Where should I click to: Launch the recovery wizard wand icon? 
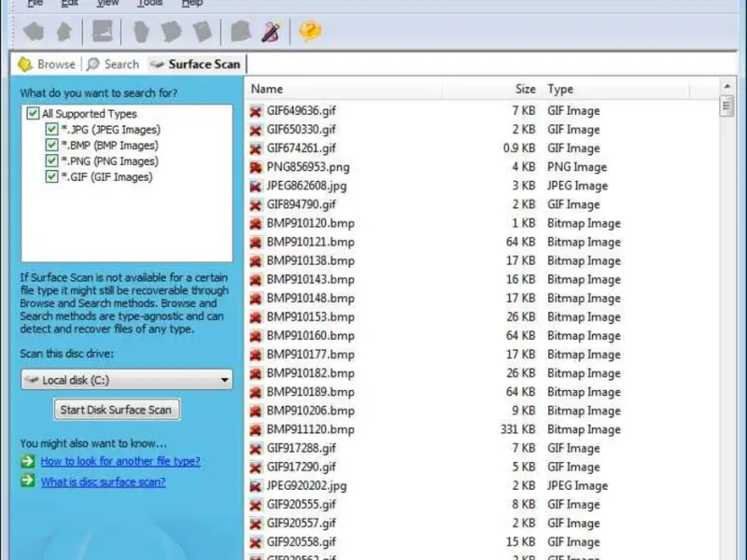(271, 32)
